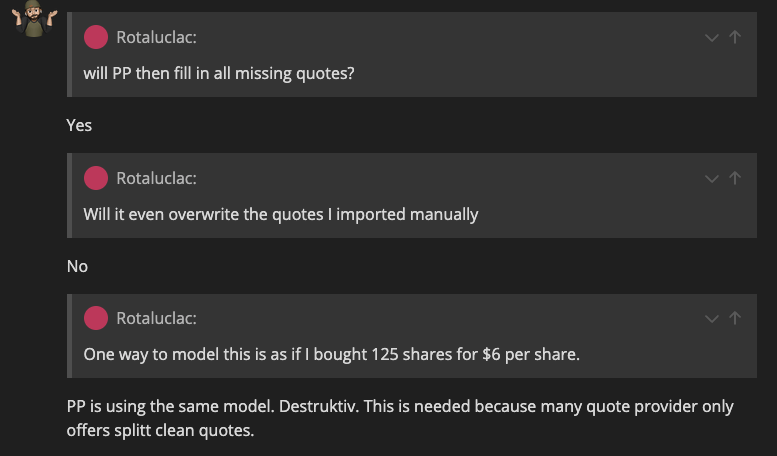Image resolution: width=777 pixels, height=456 pixels.
Task: Open Rotaluclac's name in the third quote
Action: coord(156,318)
